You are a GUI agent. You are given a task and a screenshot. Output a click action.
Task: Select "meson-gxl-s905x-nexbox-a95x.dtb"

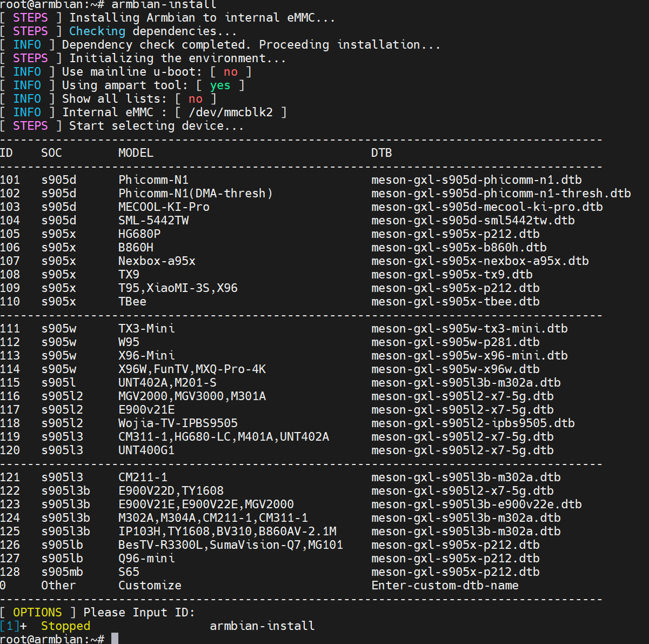tap(480, 261)
